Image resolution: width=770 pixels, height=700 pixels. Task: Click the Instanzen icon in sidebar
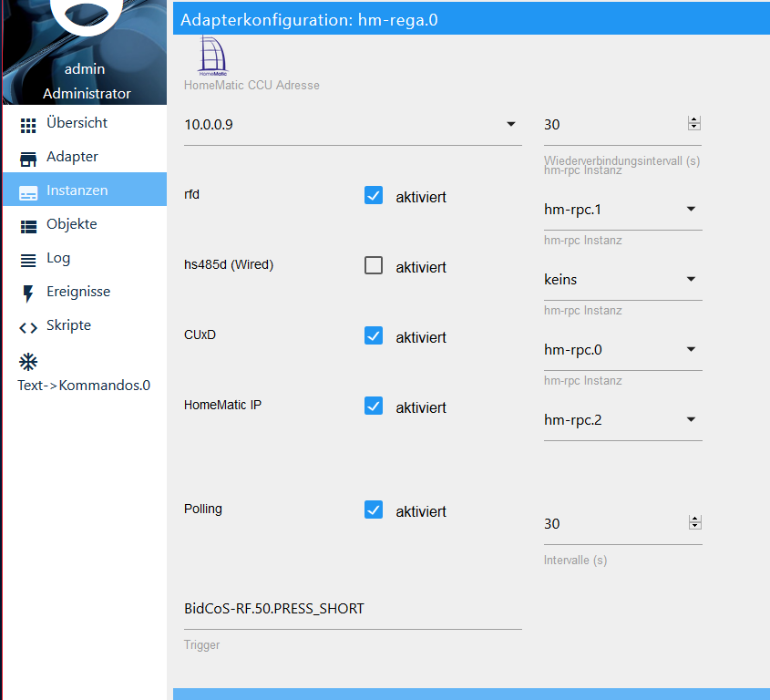(28, 193)
